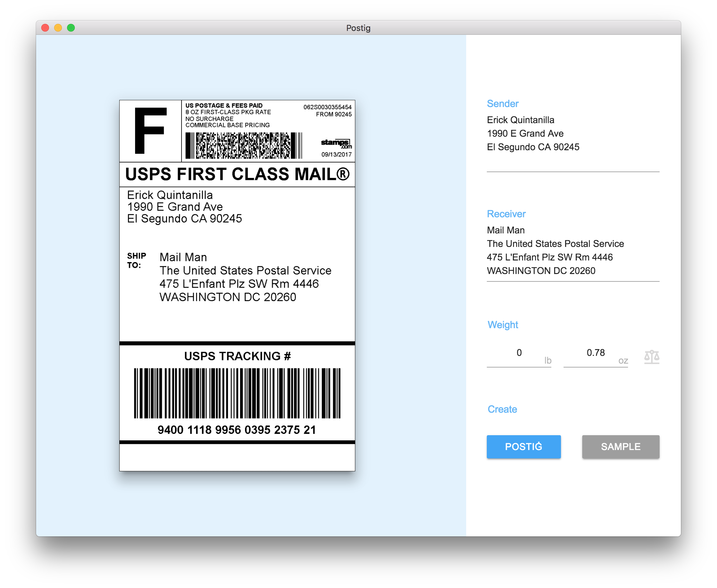
Task: Click the receiver name Mail Man
Action: tap(505, 230)
